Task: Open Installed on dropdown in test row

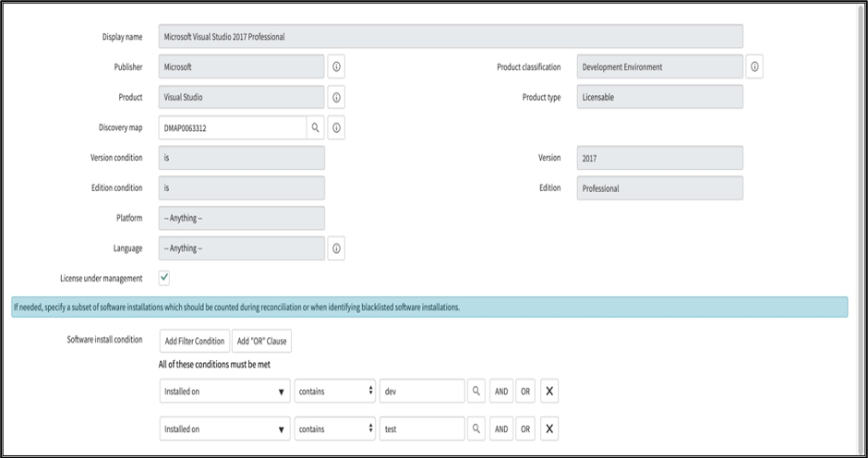Action: 224,428
